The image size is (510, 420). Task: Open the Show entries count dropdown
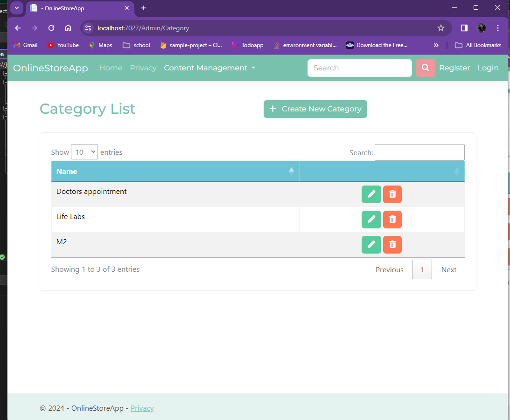(84, 152)
